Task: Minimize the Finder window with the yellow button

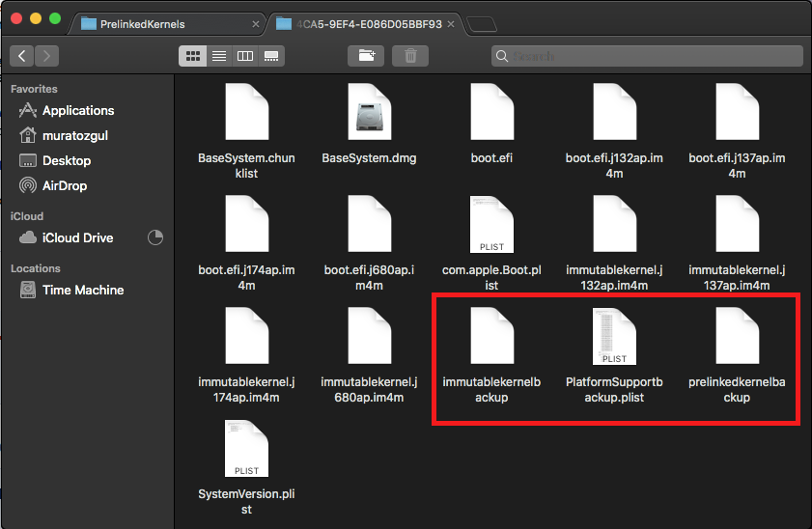Action: click(x=35, y=18)
